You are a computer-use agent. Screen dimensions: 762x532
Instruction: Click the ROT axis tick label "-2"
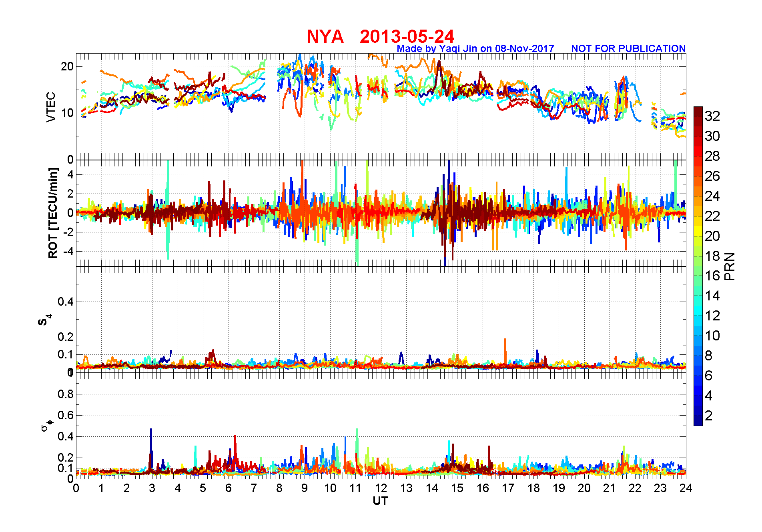tap(68, 232)
